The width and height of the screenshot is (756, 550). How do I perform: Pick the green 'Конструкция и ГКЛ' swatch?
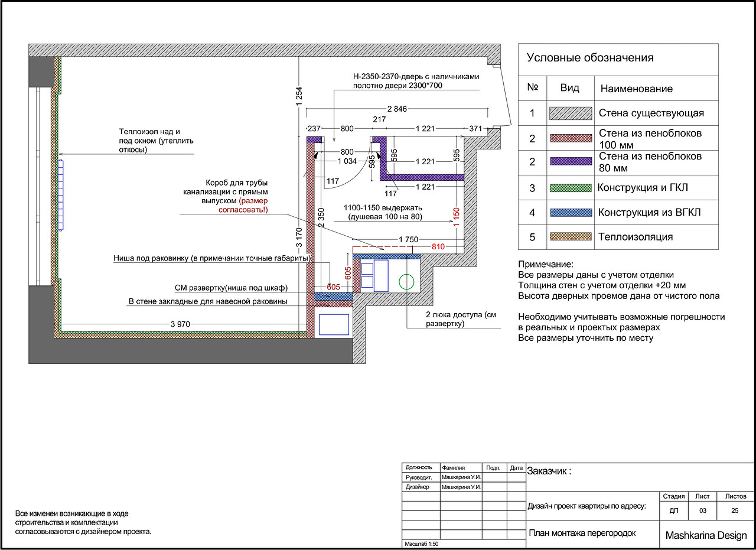point(570,188)
